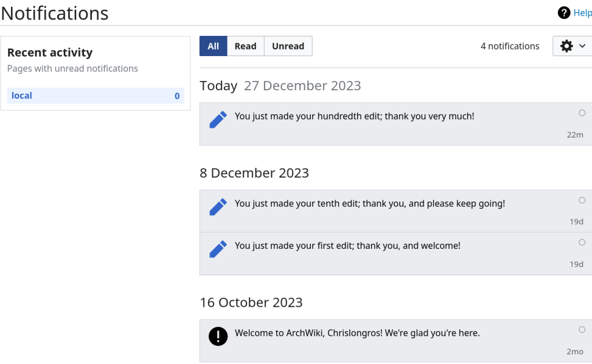The image size is (592, 364).
Task: Click the question mark Help icon
Action: (564, 13)
